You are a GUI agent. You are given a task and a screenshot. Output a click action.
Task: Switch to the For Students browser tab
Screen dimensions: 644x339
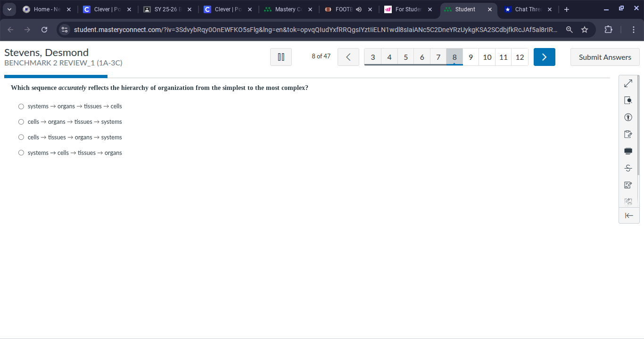[x=407, y=9]
